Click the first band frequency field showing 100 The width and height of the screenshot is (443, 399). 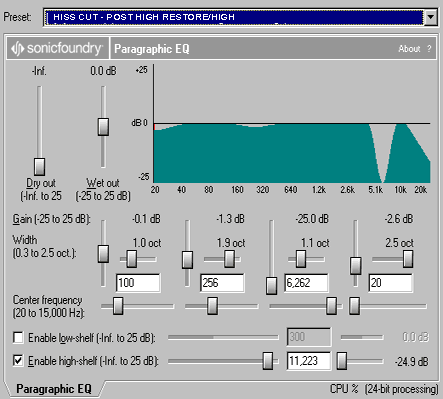pos(138,283)
